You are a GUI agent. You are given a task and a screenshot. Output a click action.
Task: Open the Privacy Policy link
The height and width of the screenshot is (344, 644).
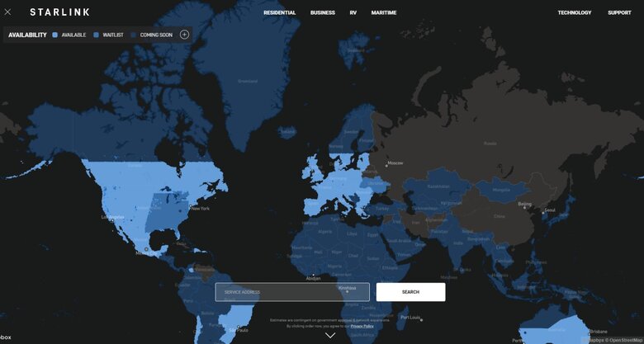coord(362,326)
